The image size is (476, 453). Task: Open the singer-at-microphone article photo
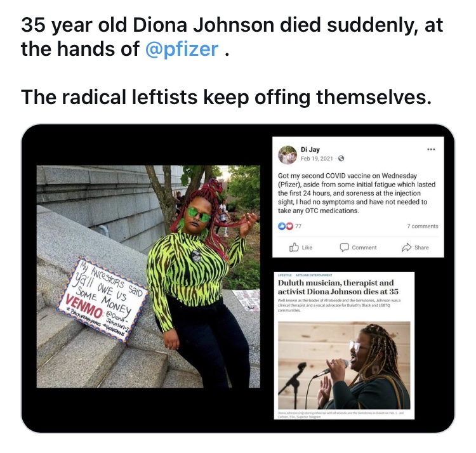coord(344,365)
